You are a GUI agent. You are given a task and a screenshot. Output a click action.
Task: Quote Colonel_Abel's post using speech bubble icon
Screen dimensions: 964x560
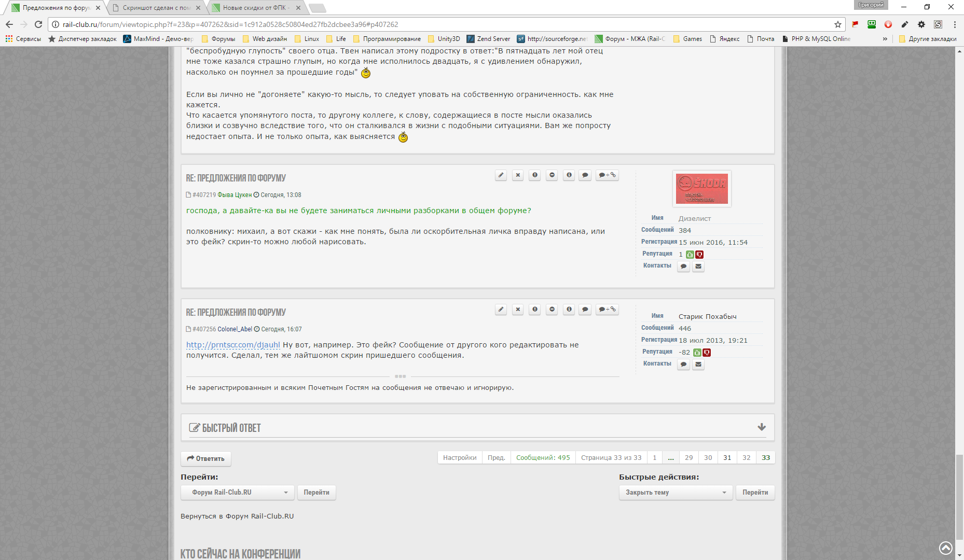pyautogui.click(x=585, y=310)
